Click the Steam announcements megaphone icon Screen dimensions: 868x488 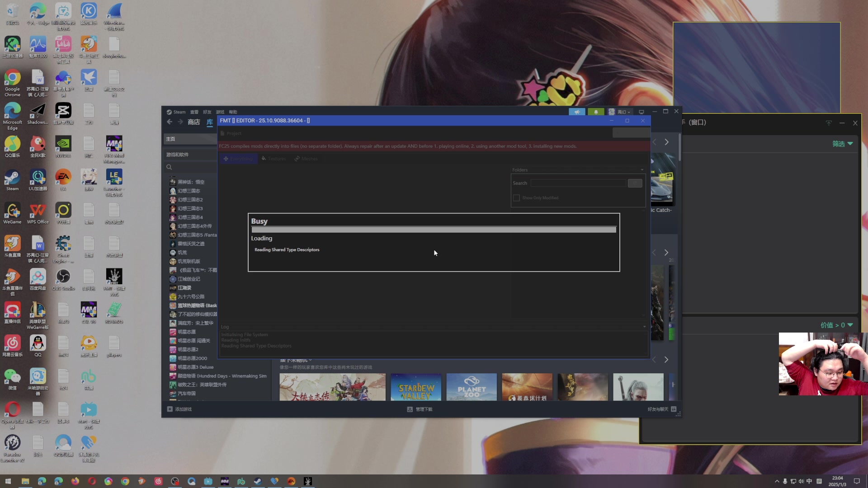click(x=576, y=112)
